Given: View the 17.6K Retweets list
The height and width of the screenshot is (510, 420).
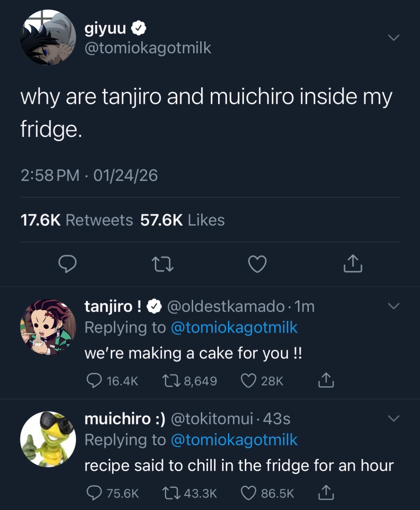Looking at the screenshot, I should (x=77, y=220).
